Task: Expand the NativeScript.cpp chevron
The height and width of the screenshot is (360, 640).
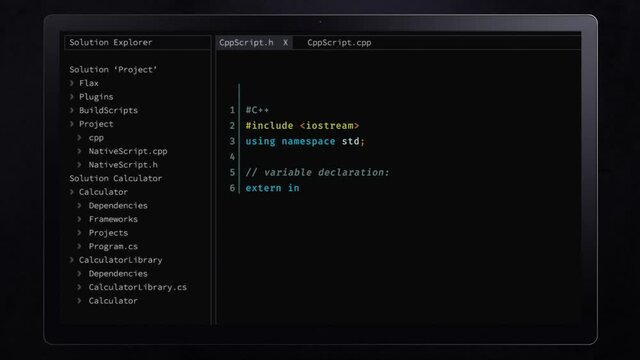Action: click(x=80, y=151)
